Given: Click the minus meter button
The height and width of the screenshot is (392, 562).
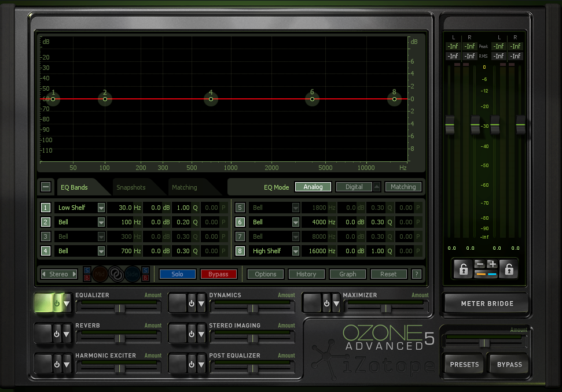Looking at the screenshot, I should coord(480,265).
